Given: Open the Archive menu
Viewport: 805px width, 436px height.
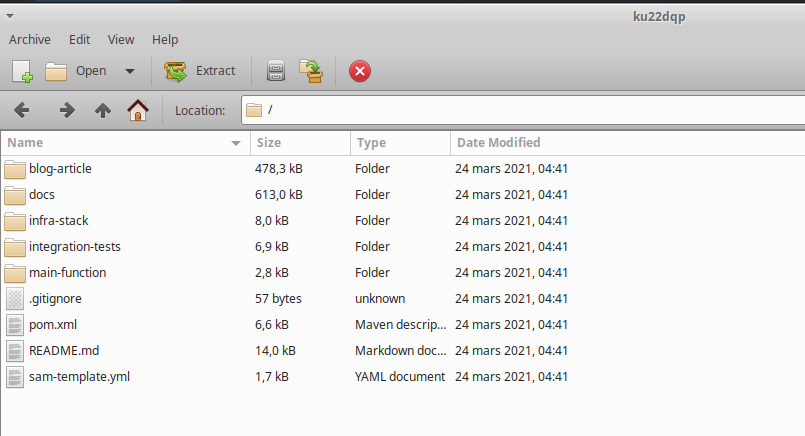Looking at the screenshot, I should (29, 40).
